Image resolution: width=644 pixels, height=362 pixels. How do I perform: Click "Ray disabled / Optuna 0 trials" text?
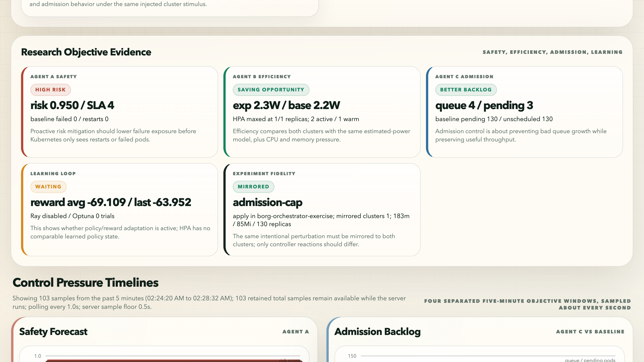(x=72, y=216)
